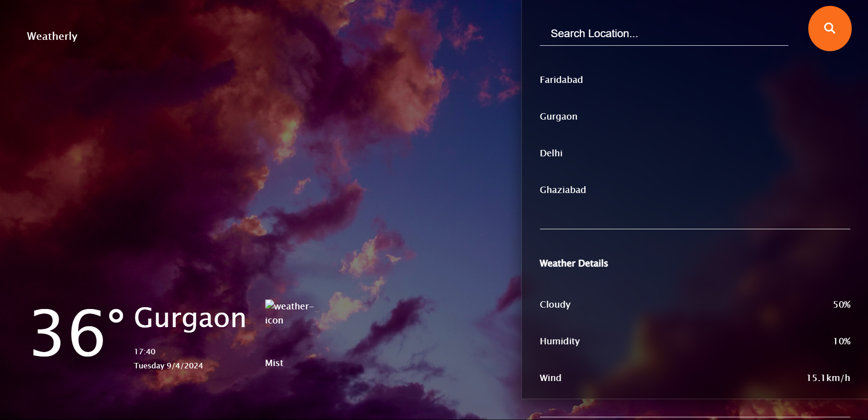Screen dimensions: 868x420
Task: Click the Humidity detail label
Action: pyautogui.click(x=559, y=341)
